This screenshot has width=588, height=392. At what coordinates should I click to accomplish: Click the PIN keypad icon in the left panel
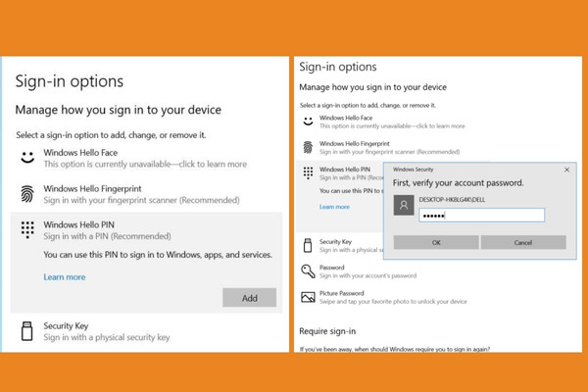pos(27,229)
